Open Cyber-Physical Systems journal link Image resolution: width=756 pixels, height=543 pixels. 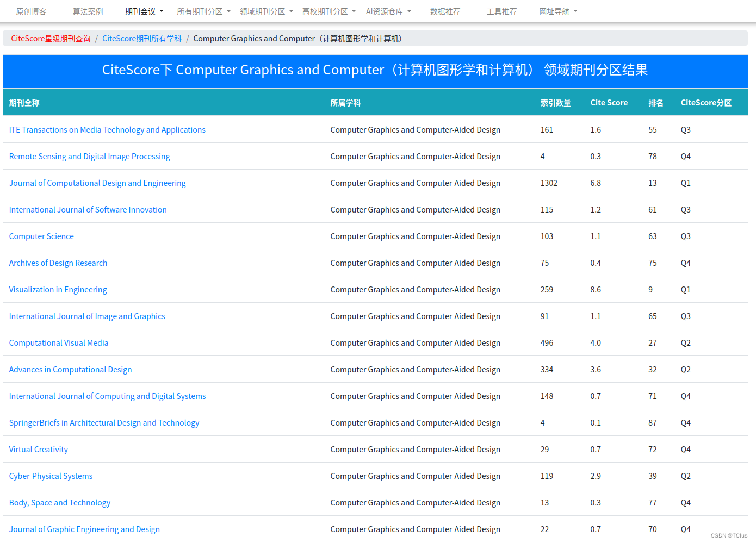51,476
